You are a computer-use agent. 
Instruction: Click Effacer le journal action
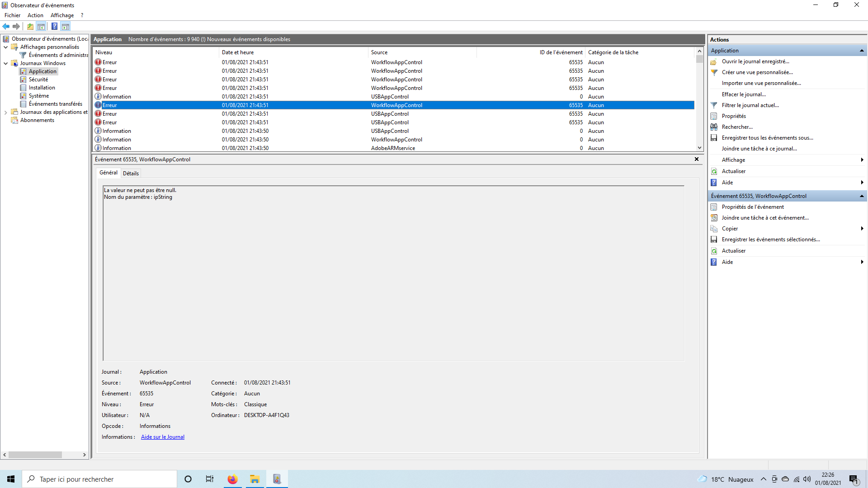pos(743,94)
